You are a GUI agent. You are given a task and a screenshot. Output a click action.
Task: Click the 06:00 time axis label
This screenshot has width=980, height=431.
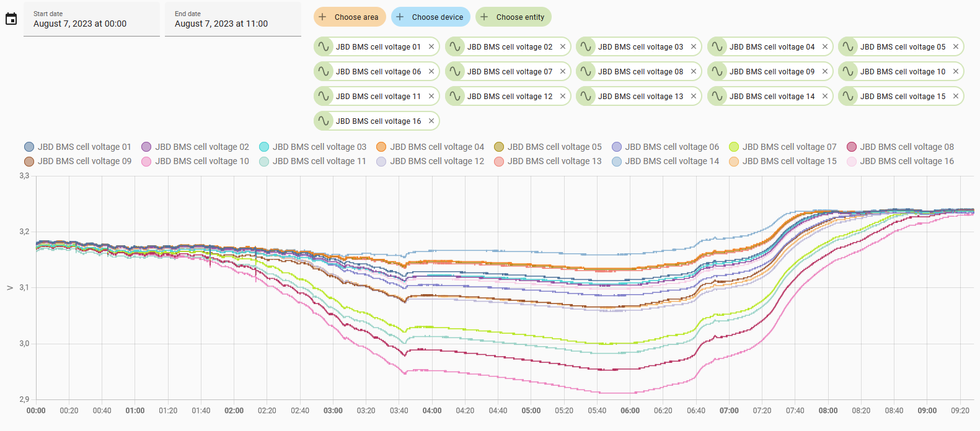[x=630, y=411]
